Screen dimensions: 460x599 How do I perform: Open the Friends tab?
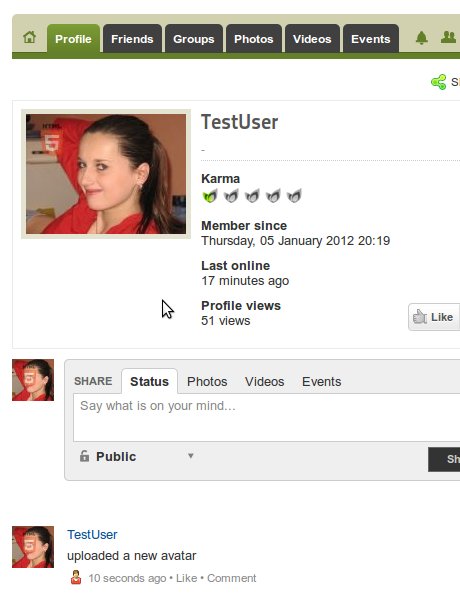pyautogui.click(x=132, y=39)
